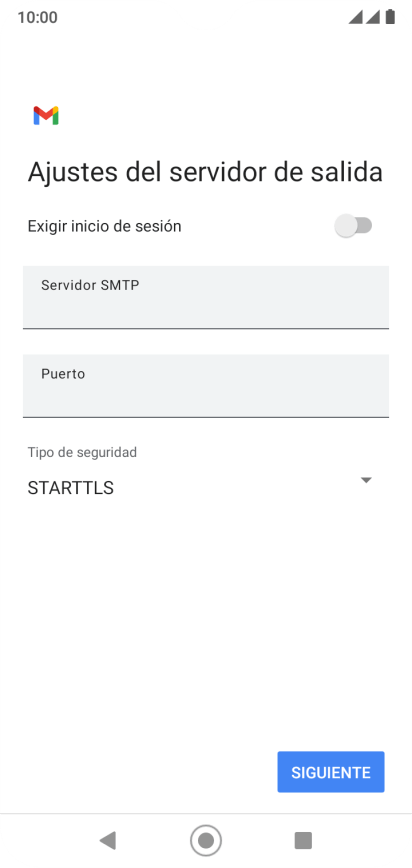Focus the Puerto input field
This screenshot has width=412, height=868.
206,386
